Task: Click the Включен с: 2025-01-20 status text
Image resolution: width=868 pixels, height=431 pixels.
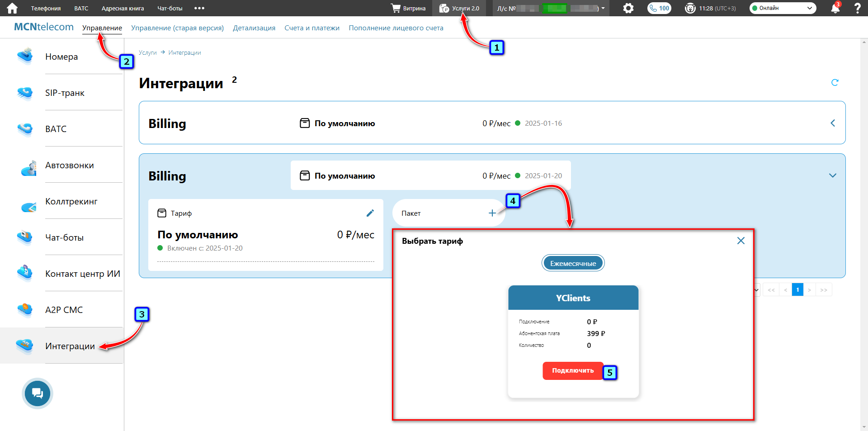Action: 205,248
